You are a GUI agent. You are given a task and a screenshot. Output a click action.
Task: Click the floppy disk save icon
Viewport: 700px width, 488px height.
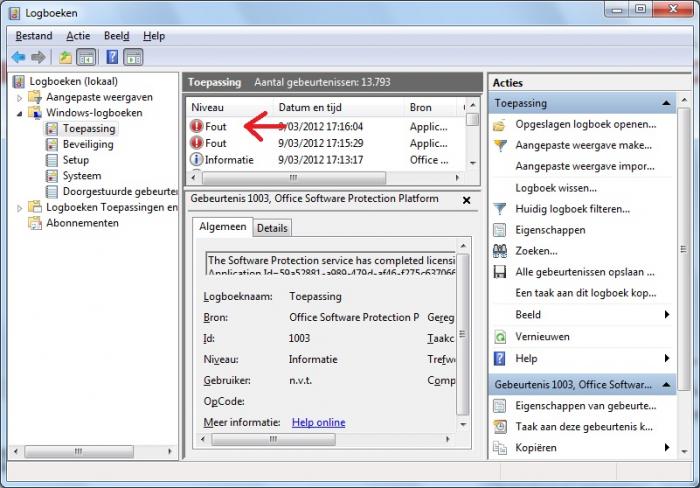(500, 272)
